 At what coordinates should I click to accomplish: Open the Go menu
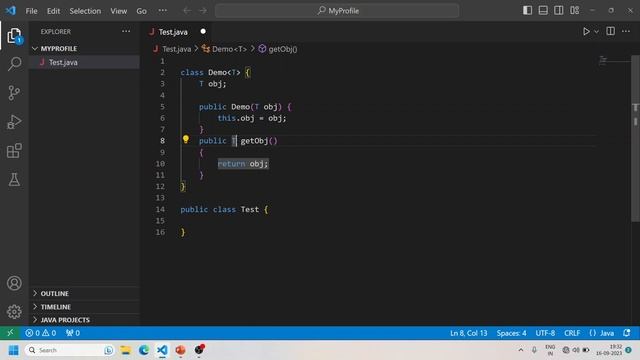[141, 11]
